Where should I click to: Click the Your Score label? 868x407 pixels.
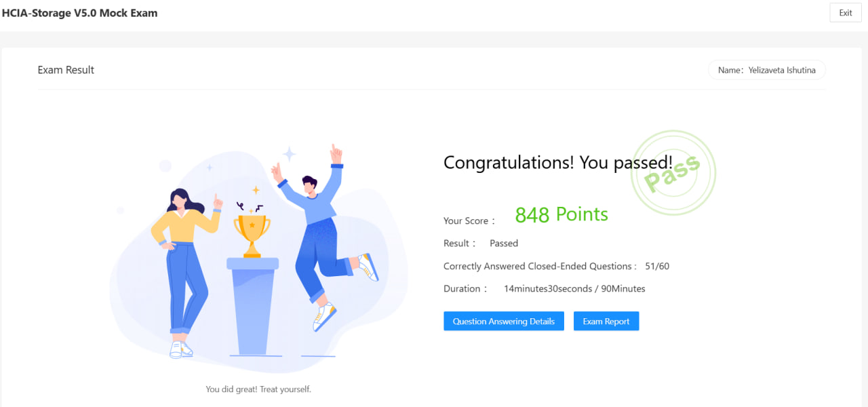coord(469,220)
